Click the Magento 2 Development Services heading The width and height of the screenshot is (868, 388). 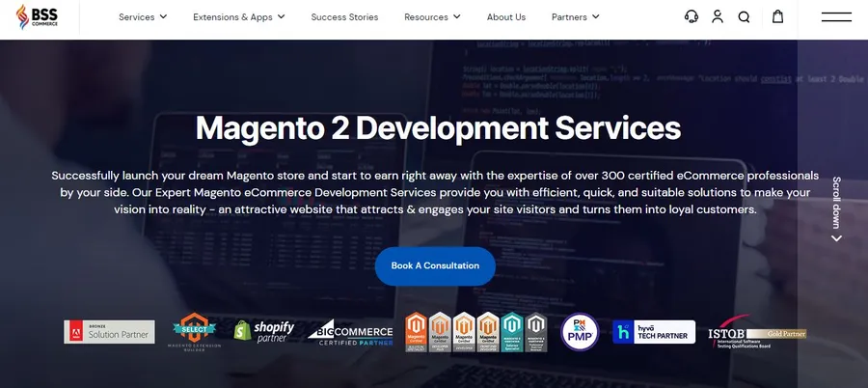tap(438, 128)
